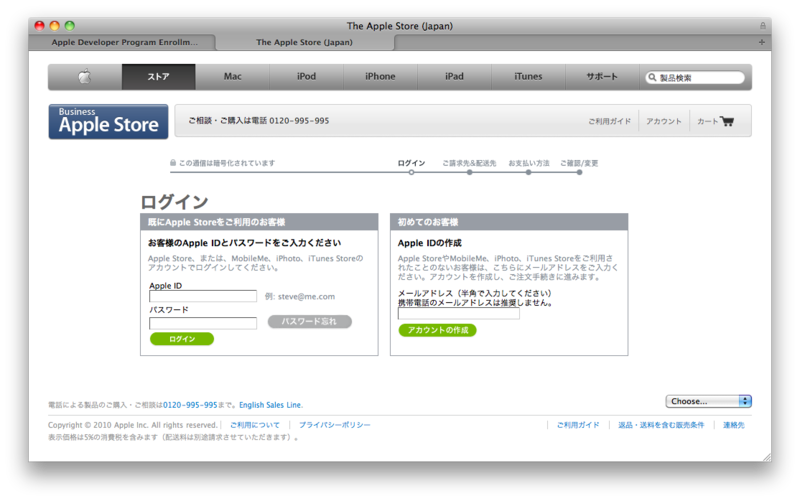Open the アカウント link in header
Screen dimensions: 800x501
click(x=664, y=121)
